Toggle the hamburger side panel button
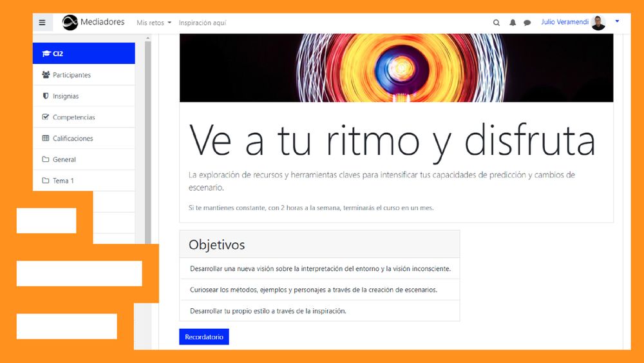Image resolution: width=644 pixels, height=363 pixels. coord(43,23)
